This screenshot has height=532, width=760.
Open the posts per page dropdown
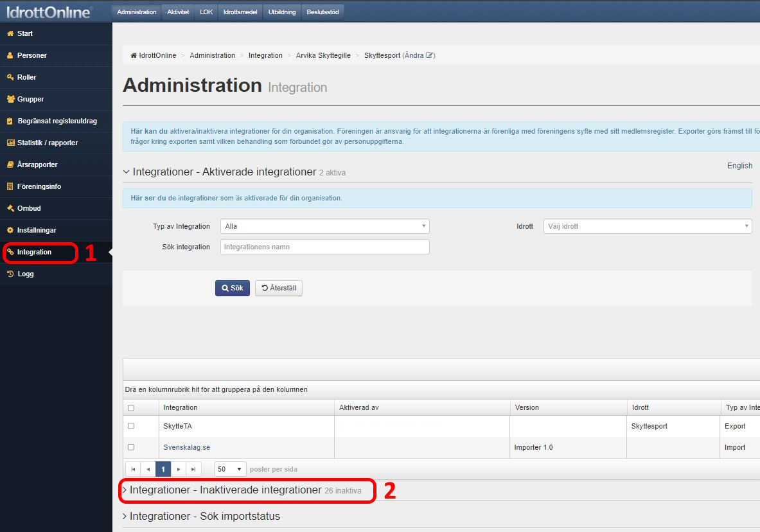pyautogui.click(x=230, y=469)
